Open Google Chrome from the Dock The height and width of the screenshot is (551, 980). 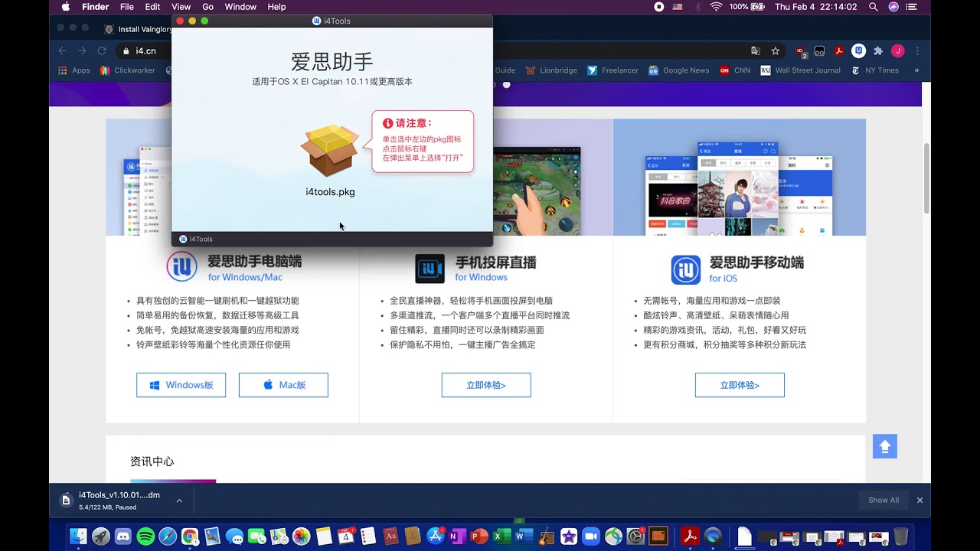[x=190, y=536]
